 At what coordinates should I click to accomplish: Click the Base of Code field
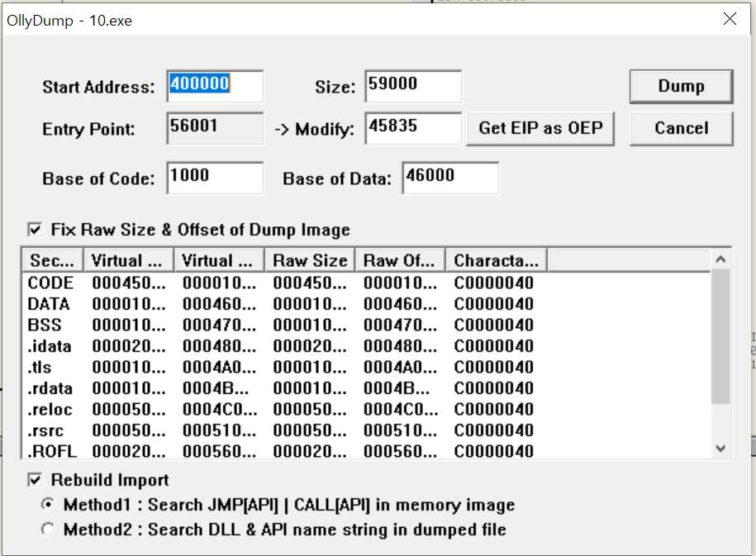[215, 178]
